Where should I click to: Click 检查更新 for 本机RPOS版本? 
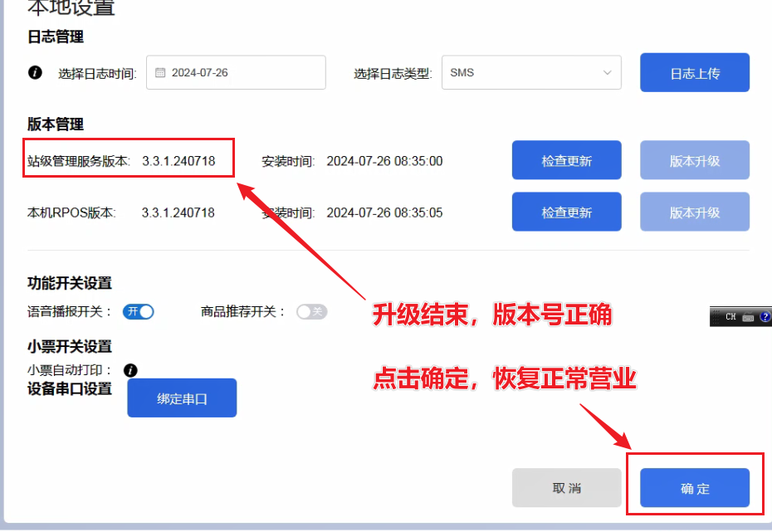tap(566, 212)
